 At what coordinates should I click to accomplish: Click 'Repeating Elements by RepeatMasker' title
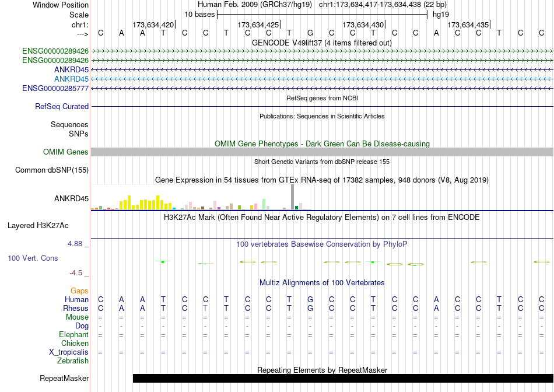pos(322,370)
